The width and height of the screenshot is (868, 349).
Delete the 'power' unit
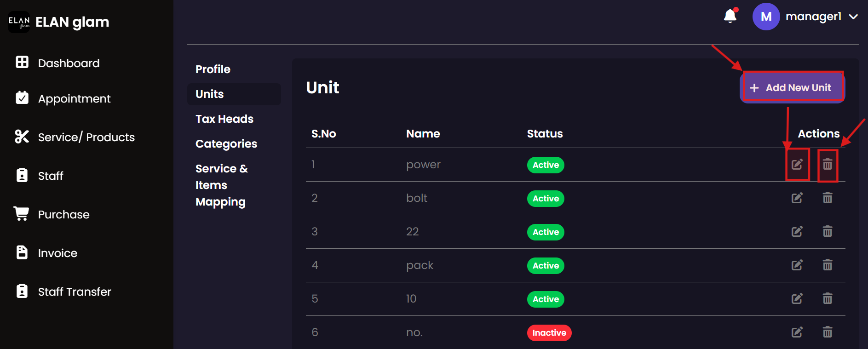(x=827, y=165)
